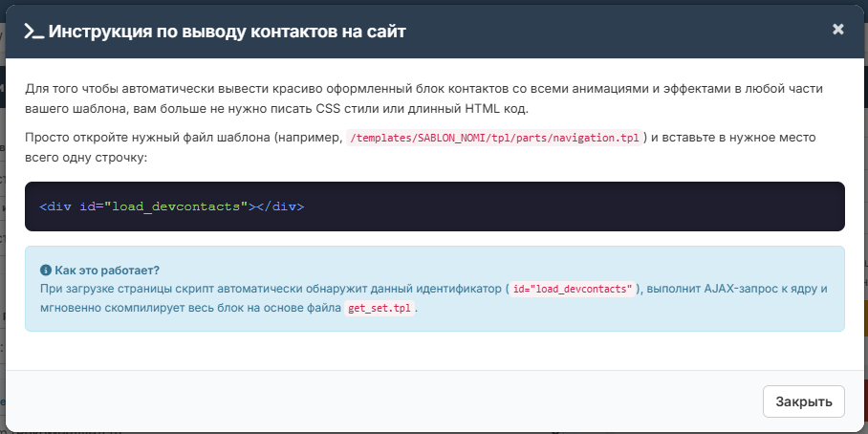
Task: Click the Как это работает? heading
Action: (107, 271)
